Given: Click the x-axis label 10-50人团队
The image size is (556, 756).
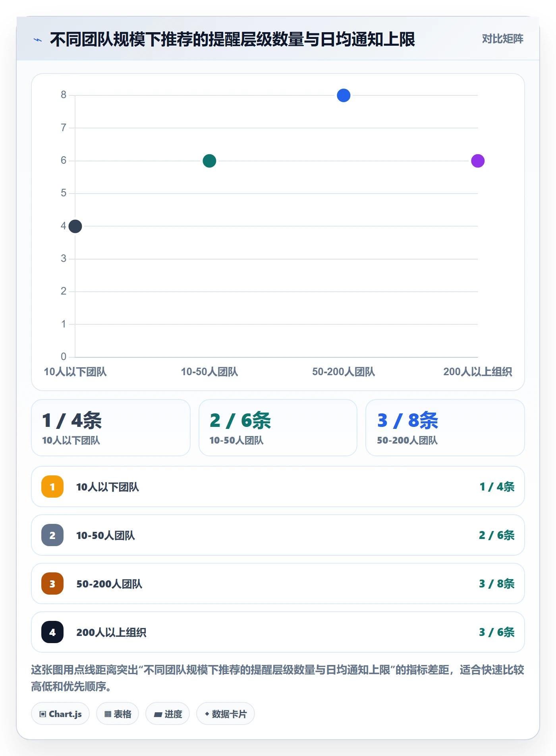Looking at the screenshot, I should (x=209, y=372).
